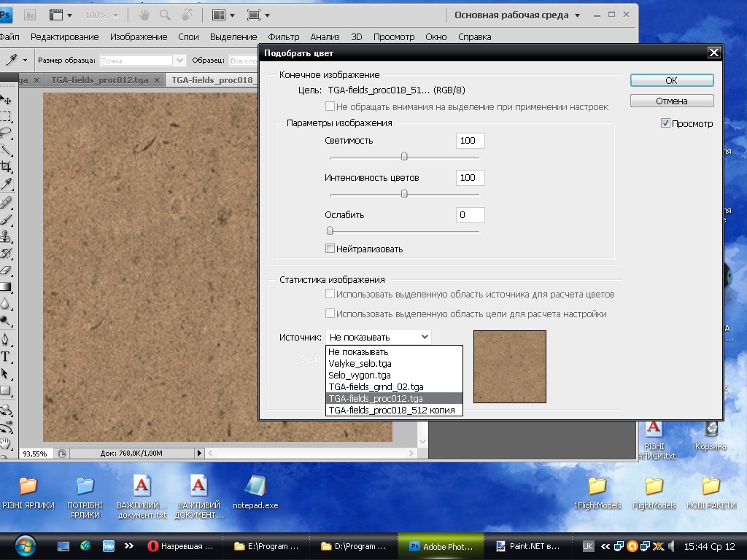Open the E:\Program taskbar folder window
747x560 pixels.
pyautogui.click(x=268, y=546)
